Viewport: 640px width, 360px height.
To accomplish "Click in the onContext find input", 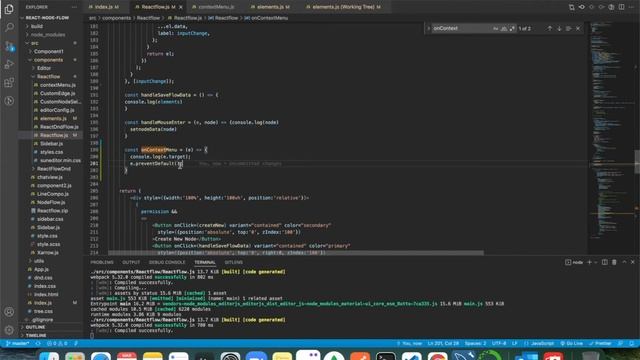I will tap(461, 29).
